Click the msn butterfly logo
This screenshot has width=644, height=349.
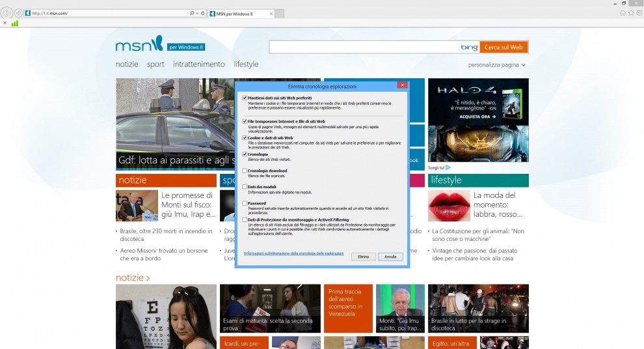tap(139, 43)
